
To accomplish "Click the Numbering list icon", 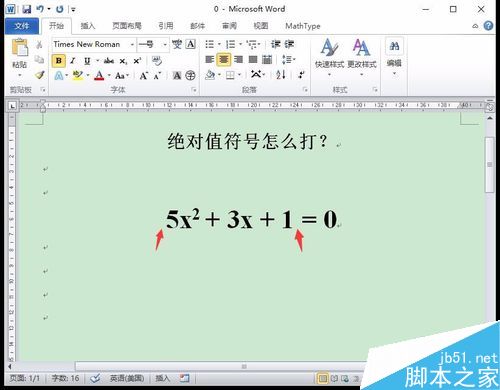I will 230,44.
